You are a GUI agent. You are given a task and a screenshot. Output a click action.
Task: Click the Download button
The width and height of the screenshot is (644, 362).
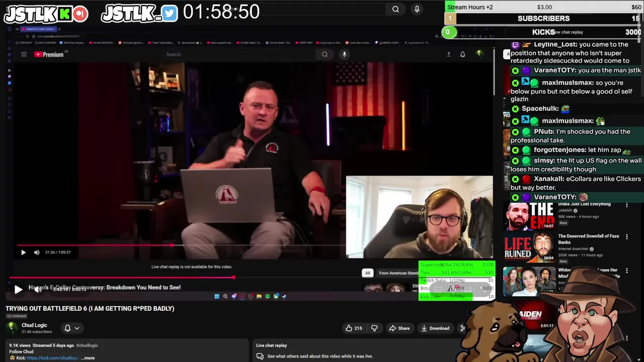tap(435, 328)
